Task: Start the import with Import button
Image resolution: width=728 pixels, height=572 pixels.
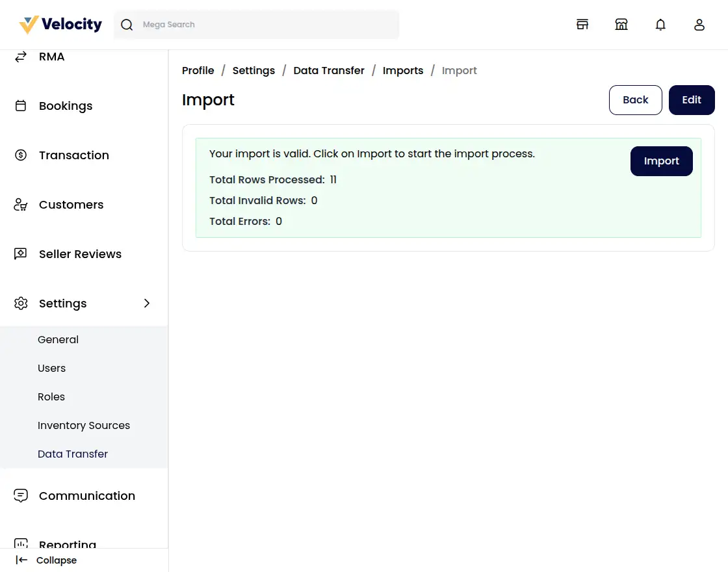Action: pyautogui.click(x=661, y=161)
